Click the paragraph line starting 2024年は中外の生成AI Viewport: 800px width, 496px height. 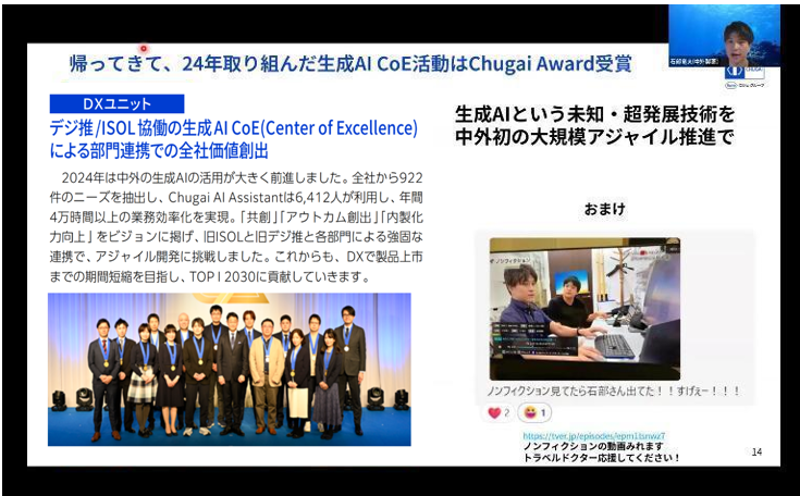point(242,178)
